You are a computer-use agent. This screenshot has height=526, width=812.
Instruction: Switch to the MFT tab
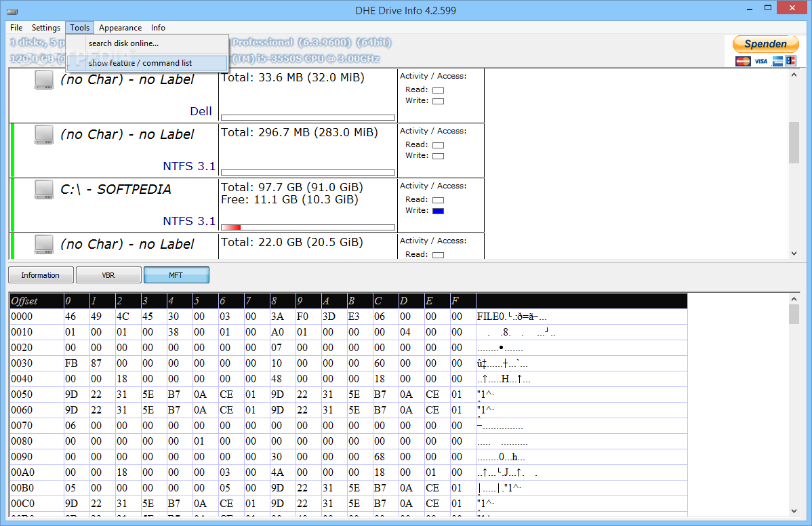click(x=176, y=275)
